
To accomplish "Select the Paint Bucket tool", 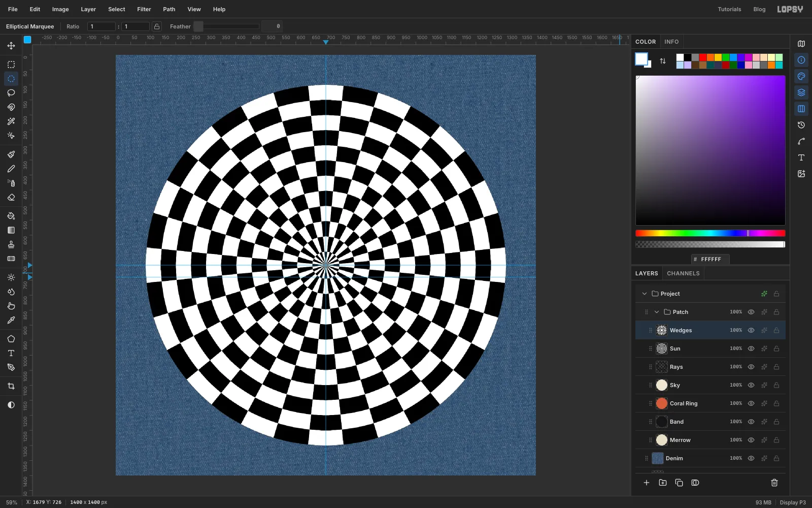I will 11,216.
